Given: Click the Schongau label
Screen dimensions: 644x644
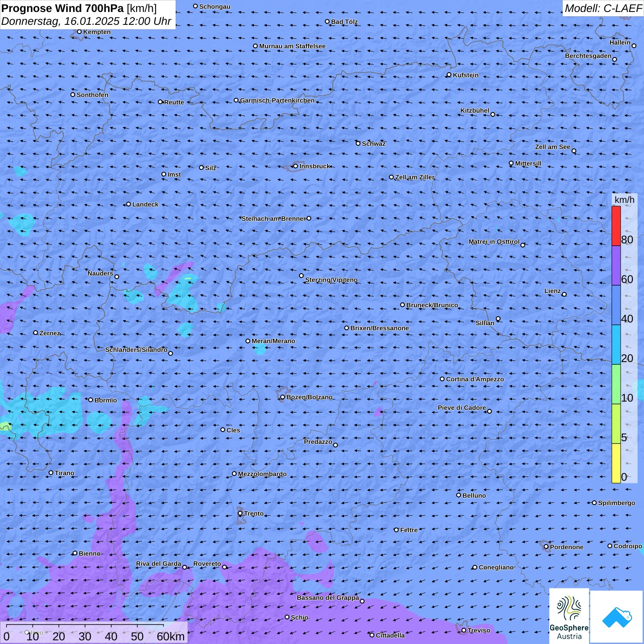Looking at the screenshot, I should pyautogui.click(x=215, y=6).
